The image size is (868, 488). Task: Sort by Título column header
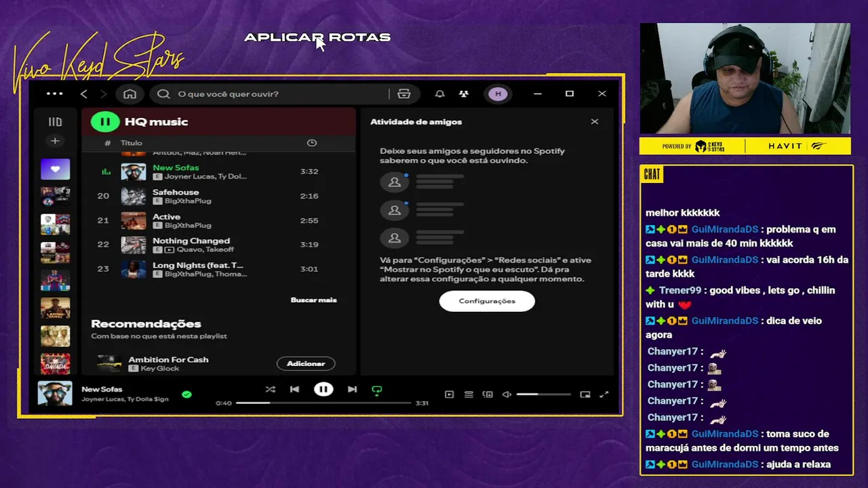click(x=132, y=143)
